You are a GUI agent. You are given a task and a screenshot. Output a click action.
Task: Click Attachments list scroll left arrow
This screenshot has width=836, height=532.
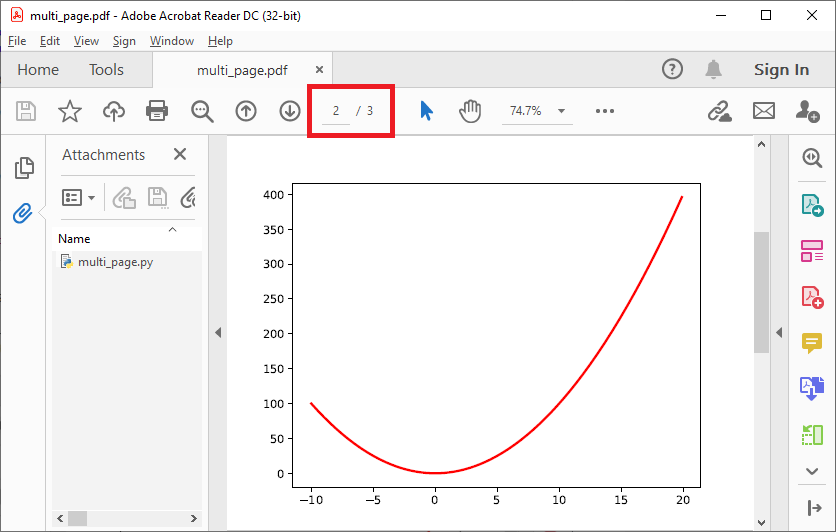(60, 518)
